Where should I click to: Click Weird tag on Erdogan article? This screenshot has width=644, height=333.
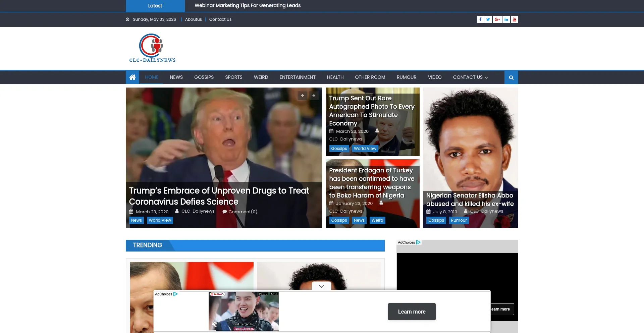(x=377, y=220)
